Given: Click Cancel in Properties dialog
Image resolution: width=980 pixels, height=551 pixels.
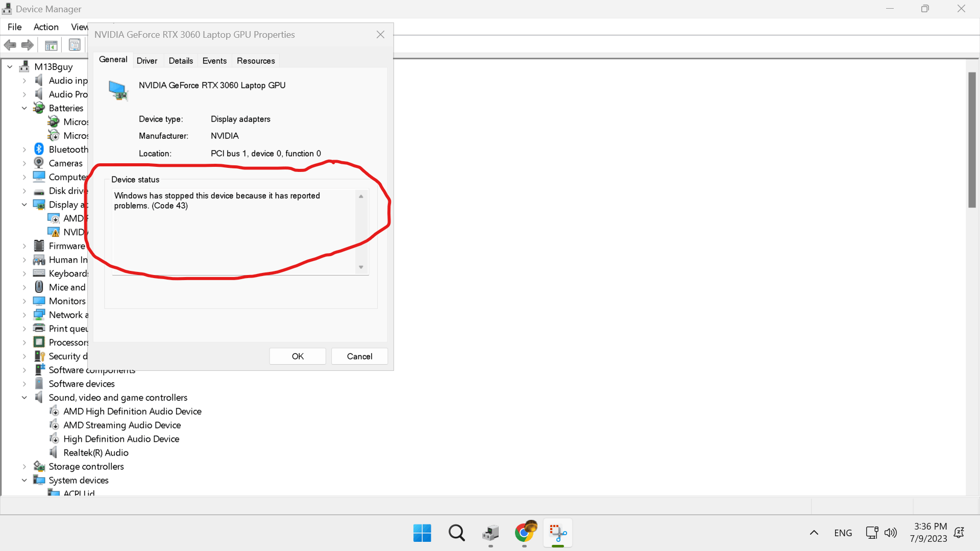Looking at the screenshot, I should [x=359, y=356].
